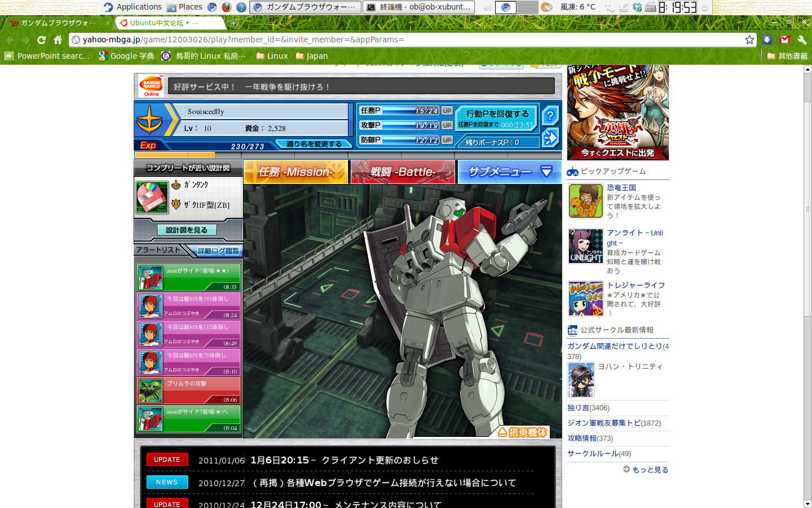This screenshot has height=508, width=812.
Task: Click the blue NEWS badge
Action: pos(167,482)
